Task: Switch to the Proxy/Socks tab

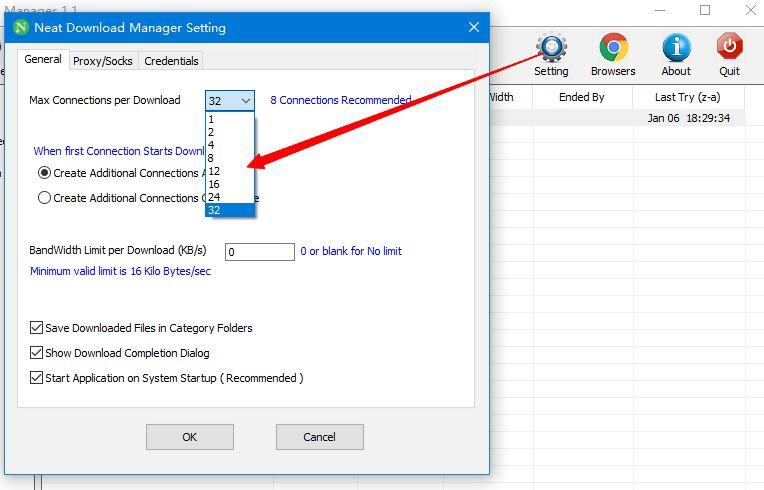Action: click(x=103, y=61)
